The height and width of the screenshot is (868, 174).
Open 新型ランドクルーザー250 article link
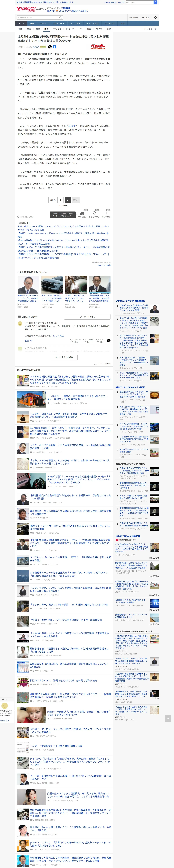(x=70, y=527)
